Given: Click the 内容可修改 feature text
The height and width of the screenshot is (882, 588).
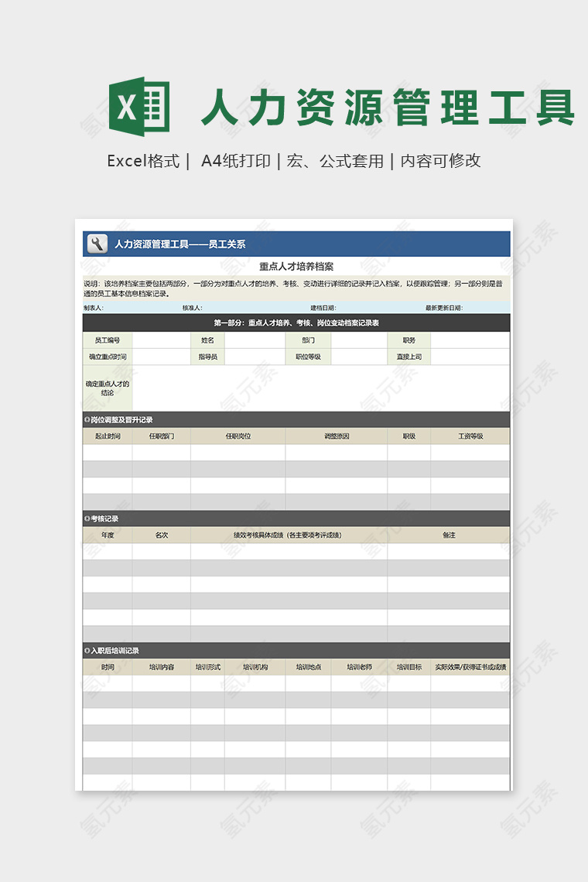Looking at the screenshot, I should tap(440, 162).
